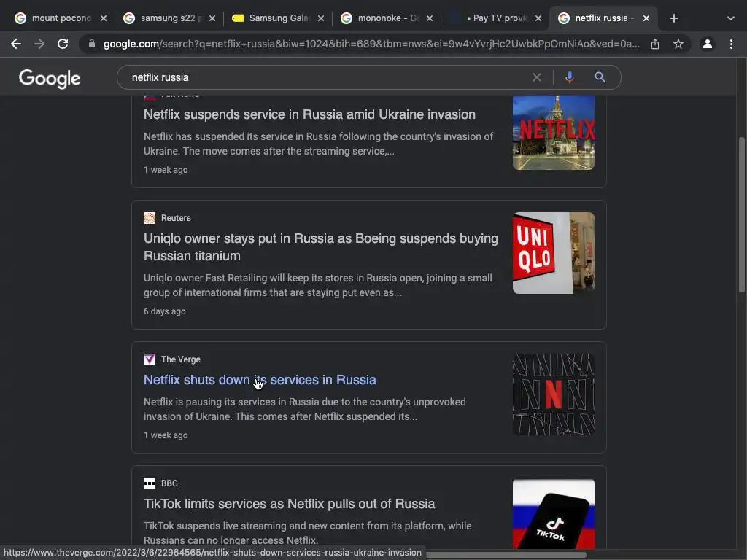Close the mount pocono tab
This screenshot has width=747, height=560.
[104, 18]
